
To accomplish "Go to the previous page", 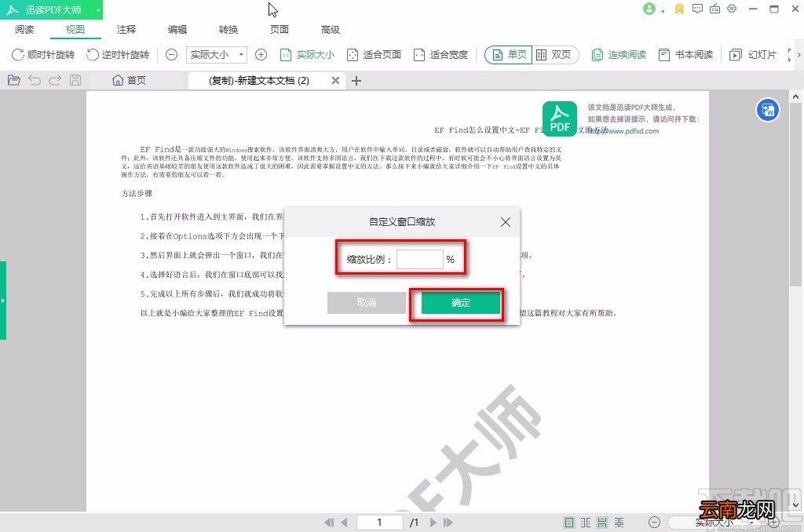I will [344, 523].
